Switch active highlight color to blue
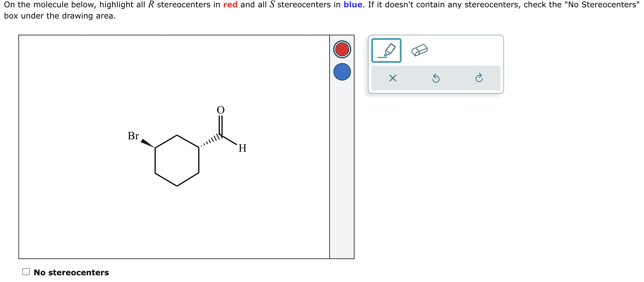The image size is (644, 282). pyautogui.click(x=342, y=72)
